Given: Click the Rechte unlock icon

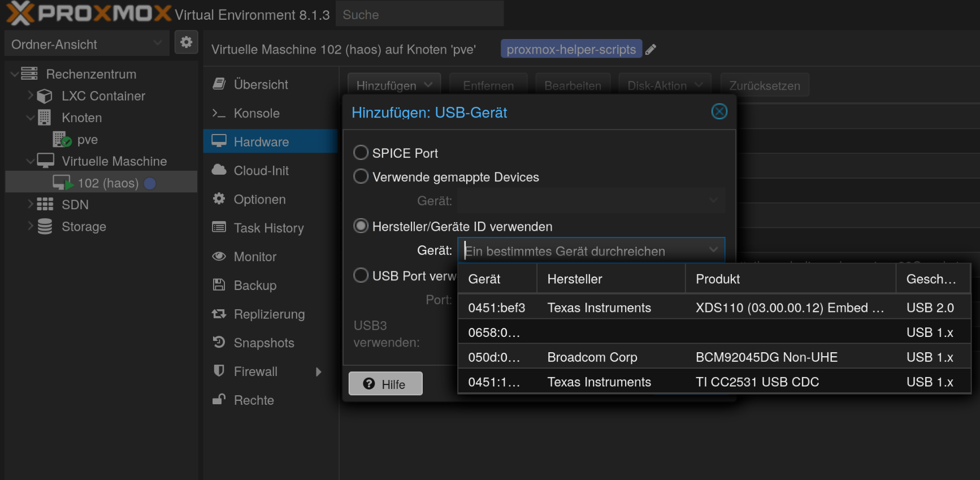Looking at the screenshot, I should pos(219,399).
